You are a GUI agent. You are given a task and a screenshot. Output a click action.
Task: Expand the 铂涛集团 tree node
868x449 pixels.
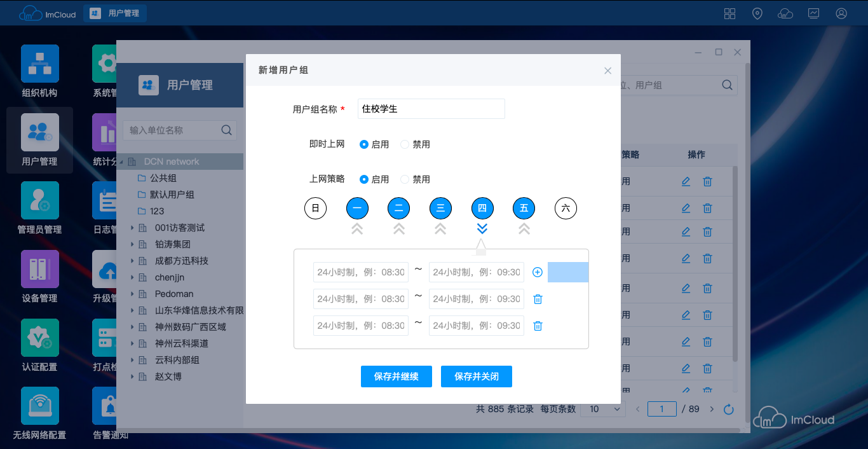pyautogui.click(x=132, y=244)
